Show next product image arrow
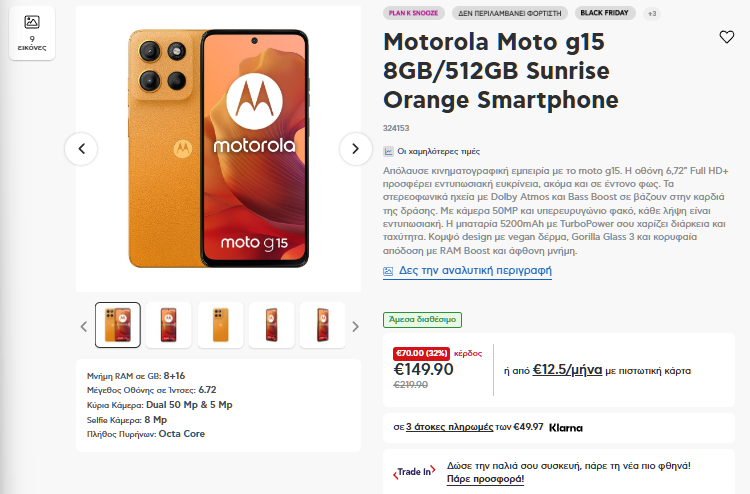Image resolution: width=750 pixels, height=494 pixels. (355, 149)
